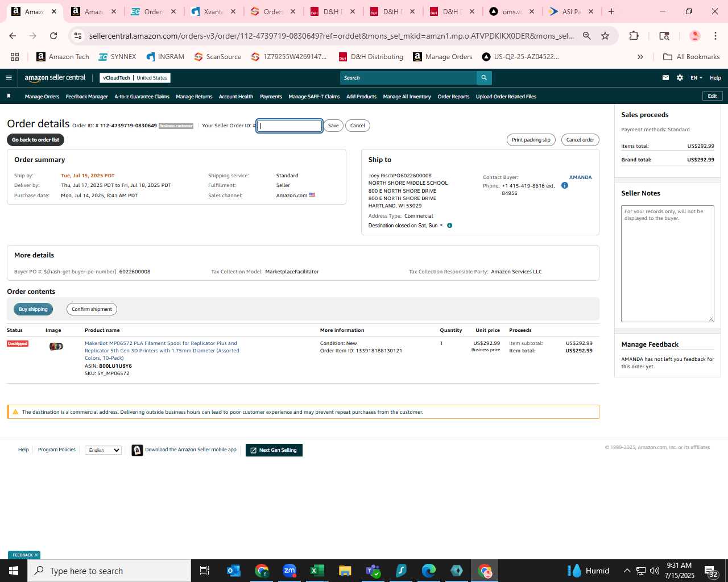Save the Seller Order ID
728x582 pixels.
pos(333,126)
